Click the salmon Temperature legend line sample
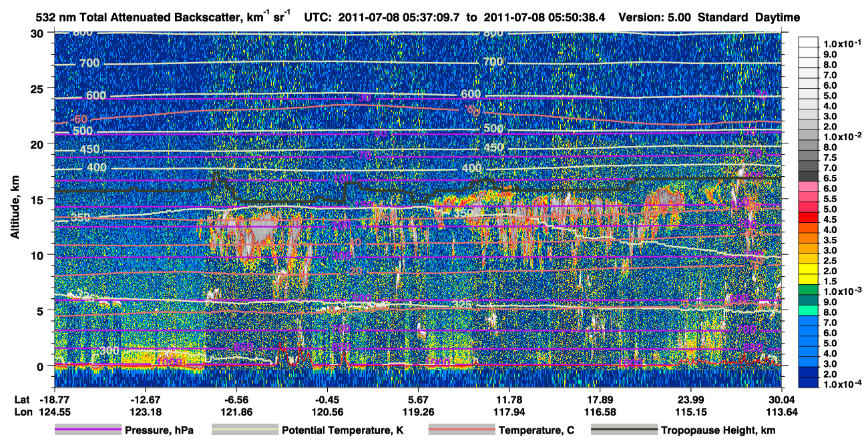The image size is (868, 445). point(461,430)
